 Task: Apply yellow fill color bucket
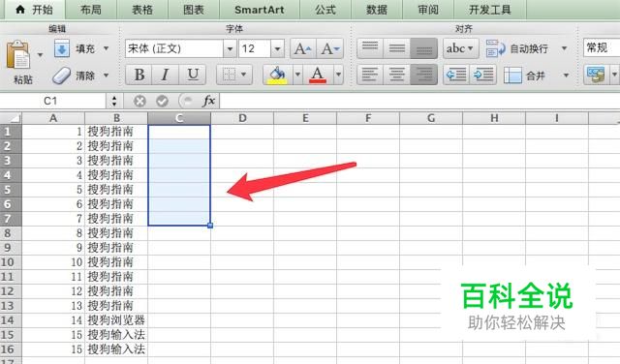tap(278, 75)
